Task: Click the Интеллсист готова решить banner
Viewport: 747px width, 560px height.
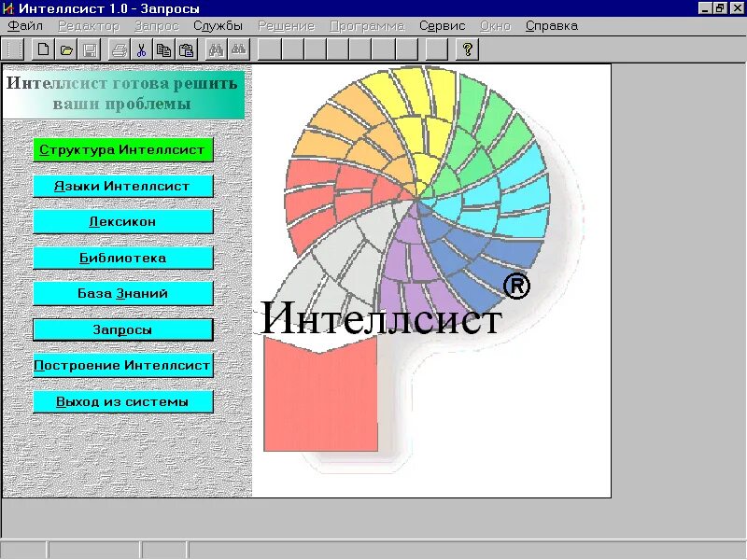Action: (123, 94)
